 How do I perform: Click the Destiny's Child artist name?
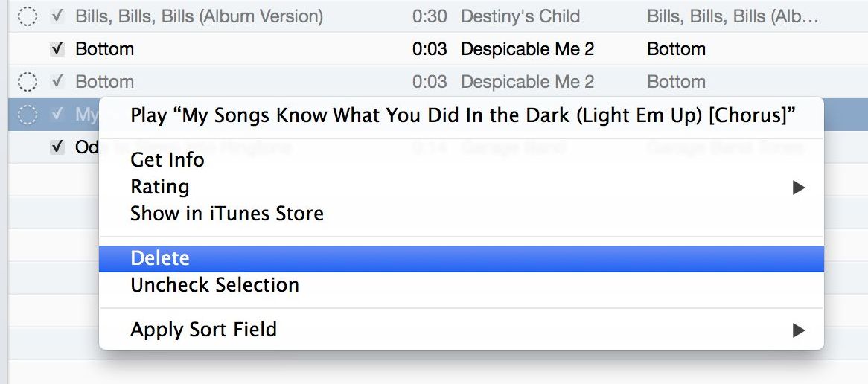[x=520, y=16]
